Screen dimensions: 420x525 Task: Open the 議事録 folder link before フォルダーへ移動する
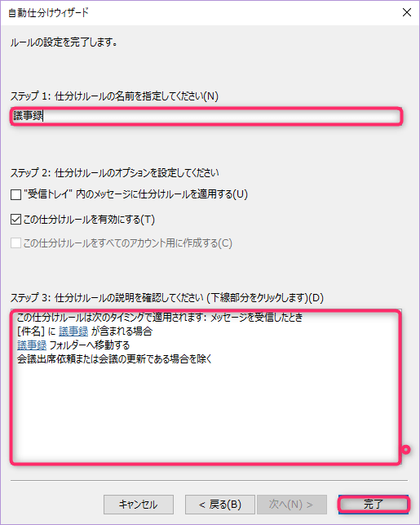[32, 345]
